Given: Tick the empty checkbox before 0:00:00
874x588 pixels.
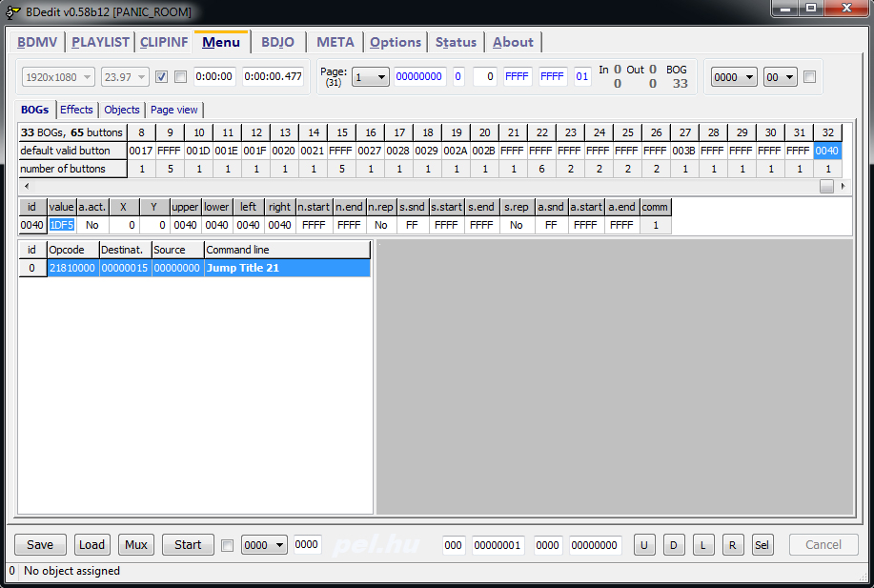Looking at the screenshot, I should point(180,77).
